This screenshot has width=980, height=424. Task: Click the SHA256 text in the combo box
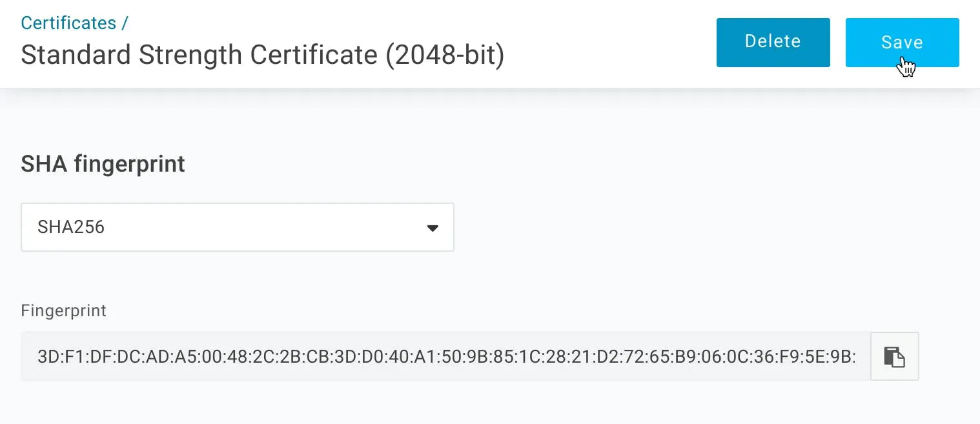coord(71,227)
